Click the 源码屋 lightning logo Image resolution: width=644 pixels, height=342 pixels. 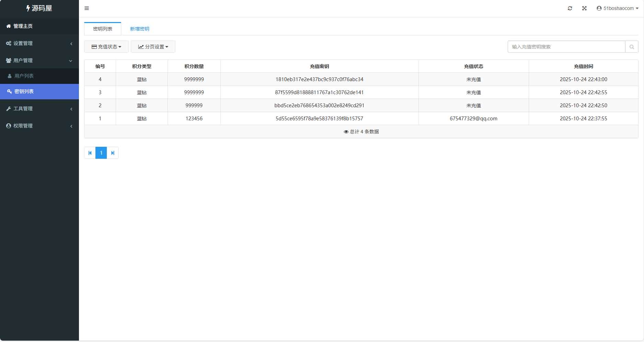[39, 8]
